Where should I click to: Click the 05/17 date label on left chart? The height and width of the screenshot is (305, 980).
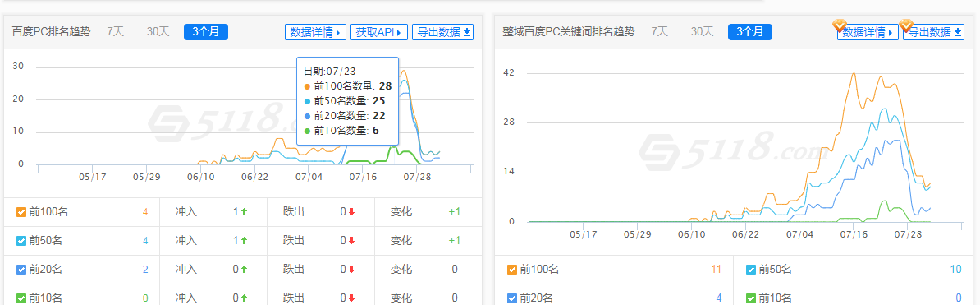pos(92,177)
